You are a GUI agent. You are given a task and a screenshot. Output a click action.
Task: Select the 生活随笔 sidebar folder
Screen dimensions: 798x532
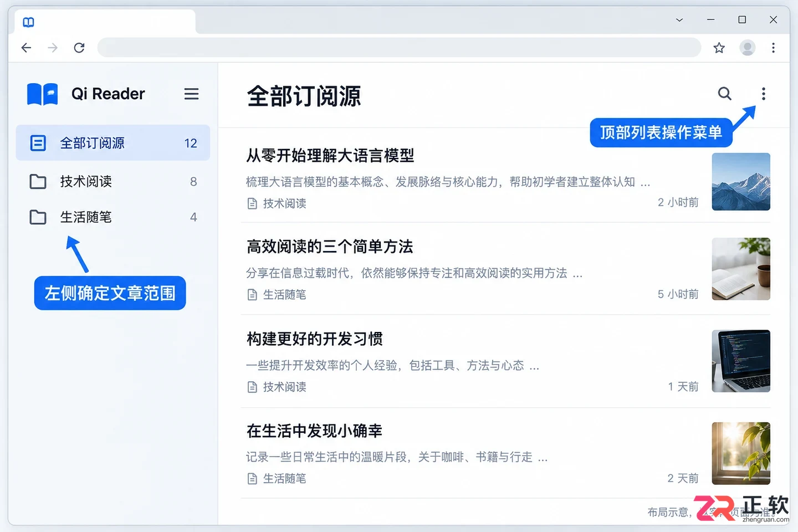click(x=113, y=217)
